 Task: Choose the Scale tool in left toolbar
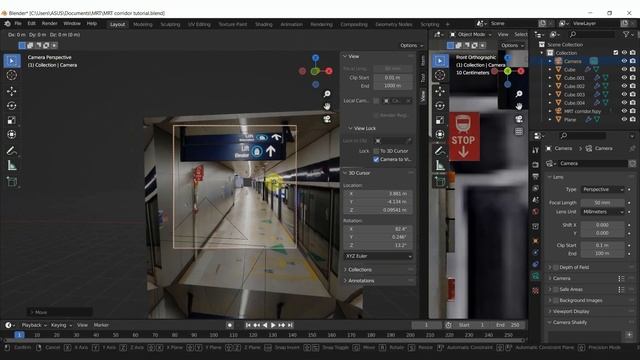point(12,120)
